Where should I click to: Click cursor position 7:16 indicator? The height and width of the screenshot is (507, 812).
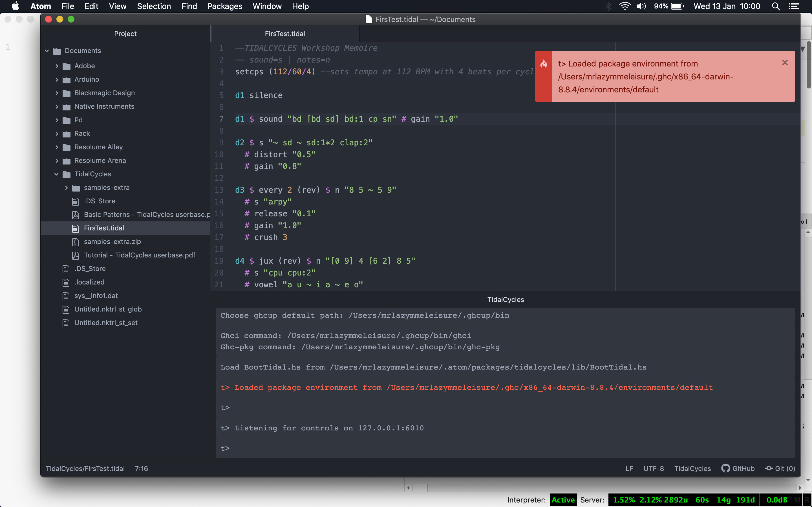click(x=141, y=468)
